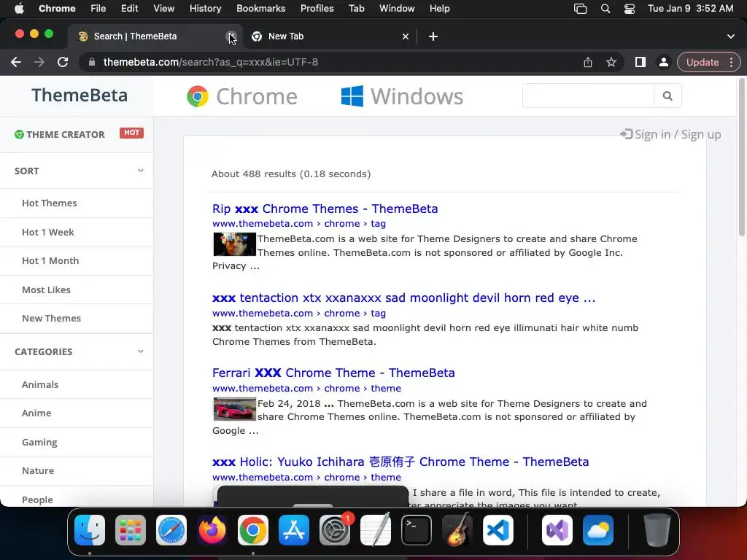Select Hot Themes sort option
Viewport: 747px width, 560px height.
pos(50,203)
